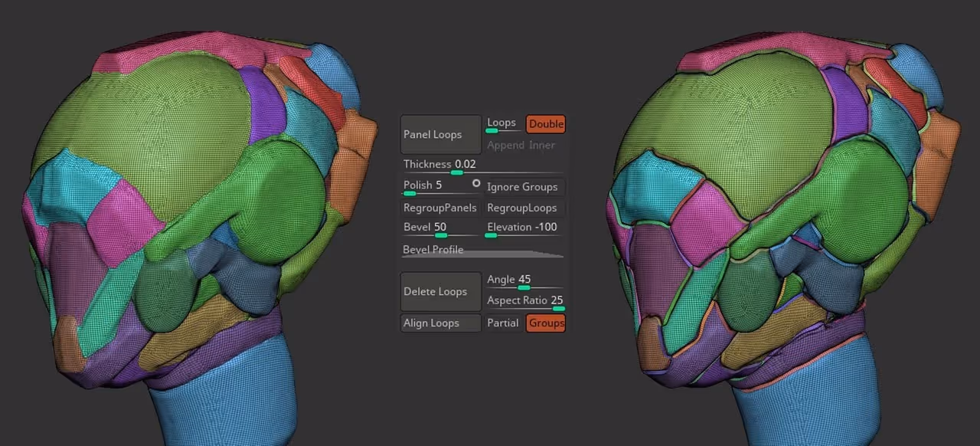
Task: Toggle the Double option
Action: coord(546,124)
